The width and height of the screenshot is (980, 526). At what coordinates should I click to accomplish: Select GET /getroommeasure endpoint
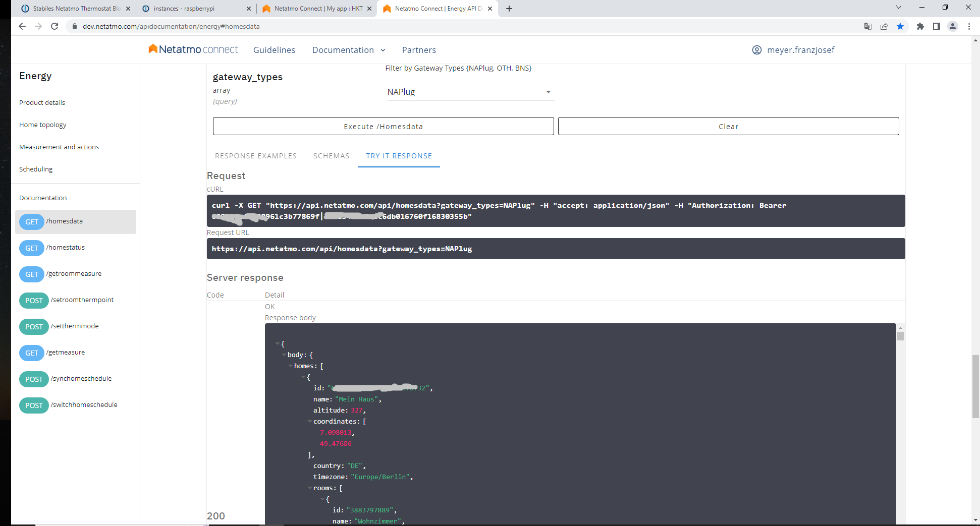(x=76, y=274)
